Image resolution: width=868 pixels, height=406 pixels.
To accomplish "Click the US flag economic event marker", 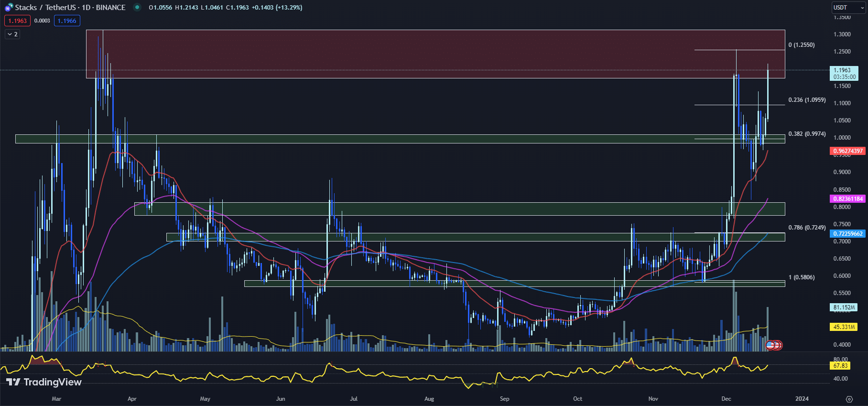I will click(770, 345).
